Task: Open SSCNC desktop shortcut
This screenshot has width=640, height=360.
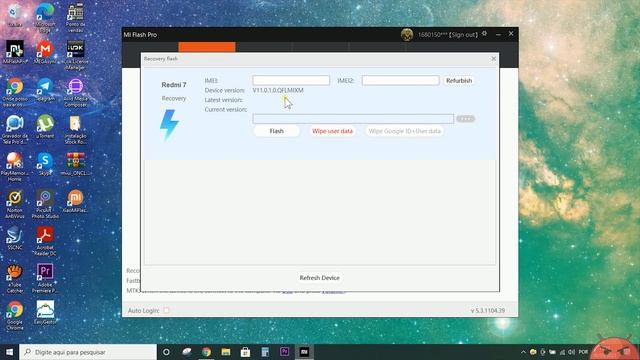Action: pos(15,238)
